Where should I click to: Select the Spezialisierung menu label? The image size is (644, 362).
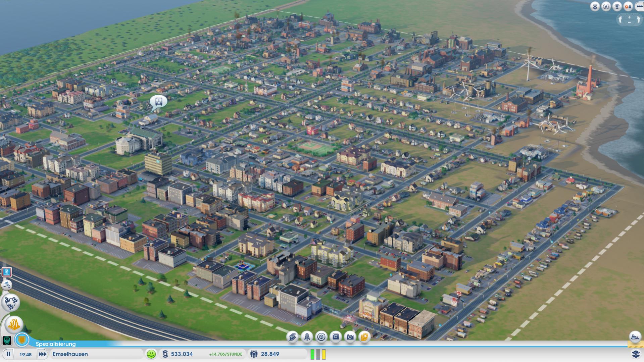coord(56,344)
